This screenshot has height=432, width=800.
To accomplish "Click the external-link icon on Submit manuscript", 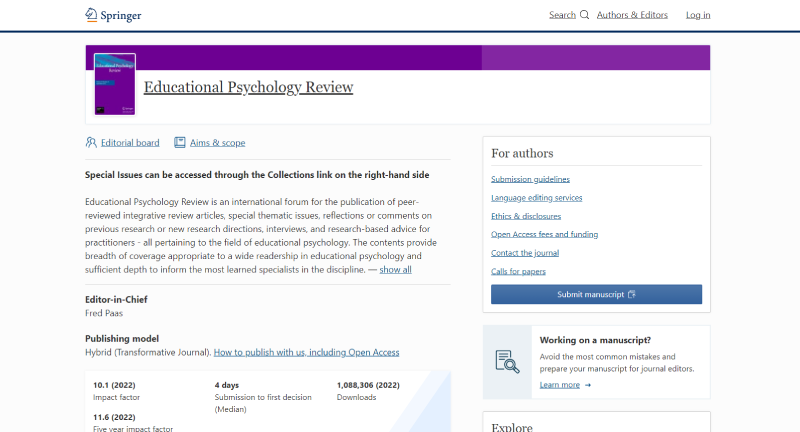I will click(x=632, y=294).
